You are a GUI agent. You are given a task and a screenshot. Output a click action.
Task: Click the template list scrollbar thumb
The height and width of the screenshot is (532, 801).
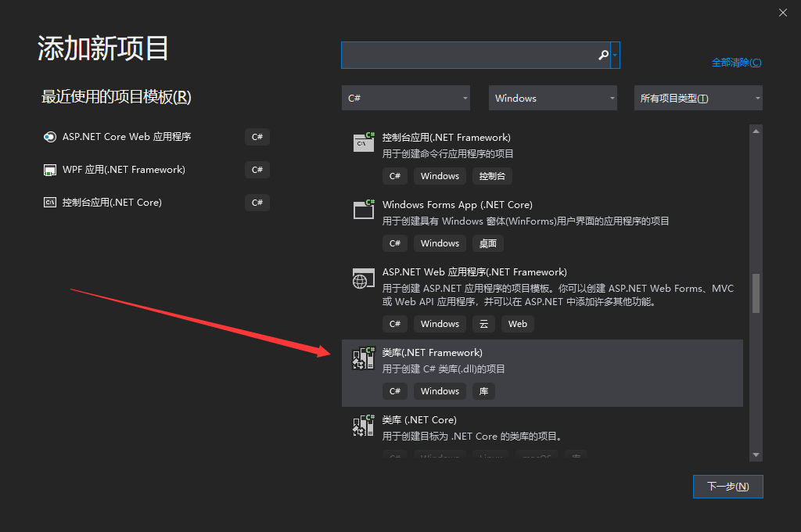point(756,293)
